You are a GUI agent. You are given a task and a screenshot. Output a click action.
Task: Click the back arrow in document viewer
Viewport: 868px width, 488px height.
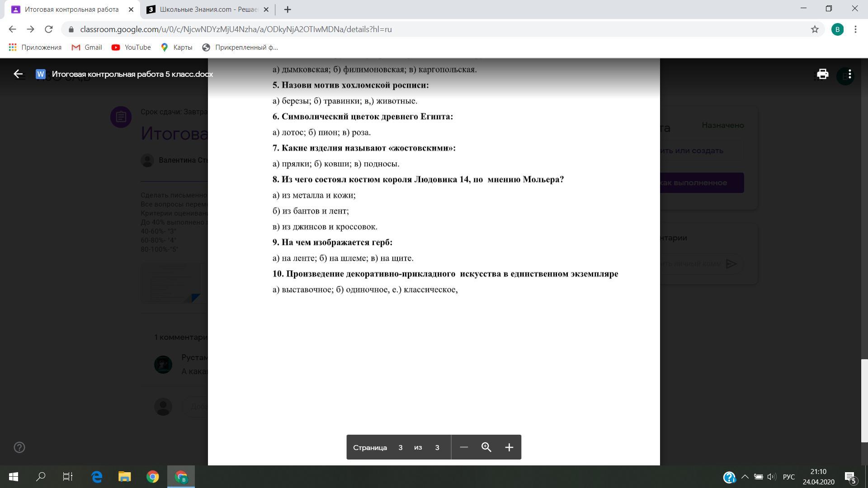[x=18, y=74]
